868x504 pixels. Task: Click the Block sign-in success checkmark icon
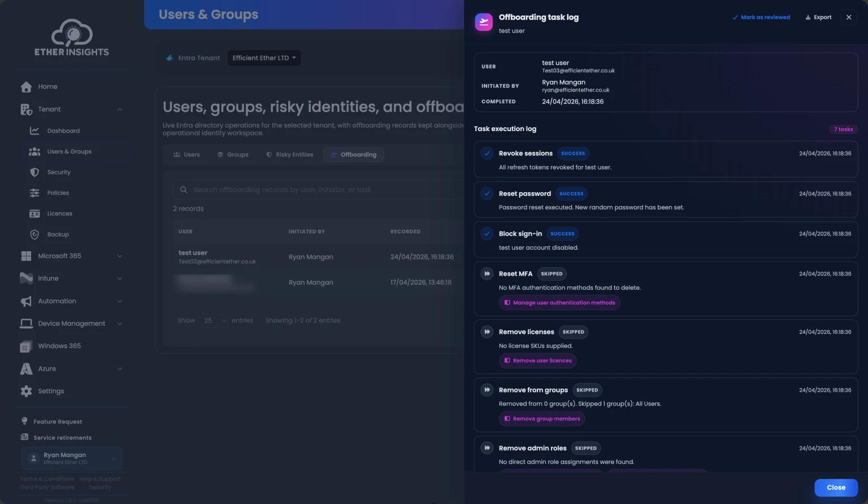point(487,233)
